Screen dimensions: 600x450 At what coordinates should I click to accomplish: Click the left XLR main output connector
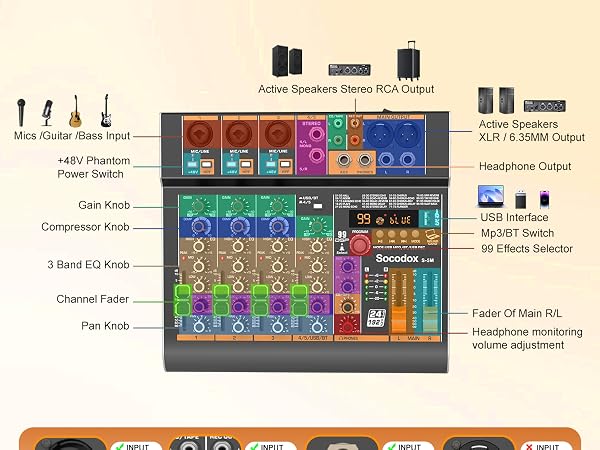[x=379, y=135]
